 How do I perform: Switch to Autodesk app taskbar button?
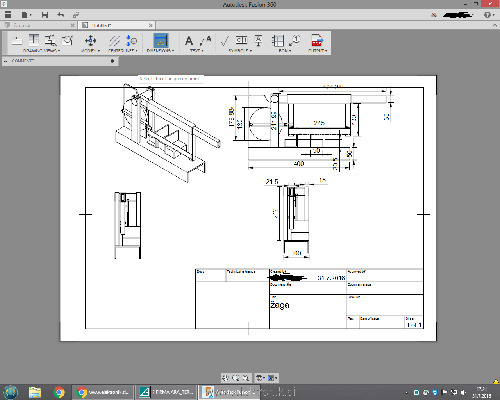tap(166, 392)
